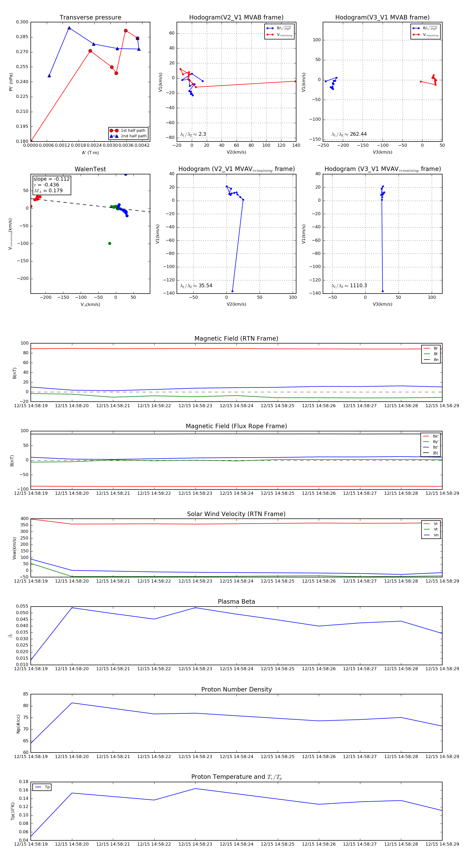This screenshot has width=473, height=868.
Task: Click the 'Bn' legend entry
Action: pyautogui.click(x=431, y=360)
